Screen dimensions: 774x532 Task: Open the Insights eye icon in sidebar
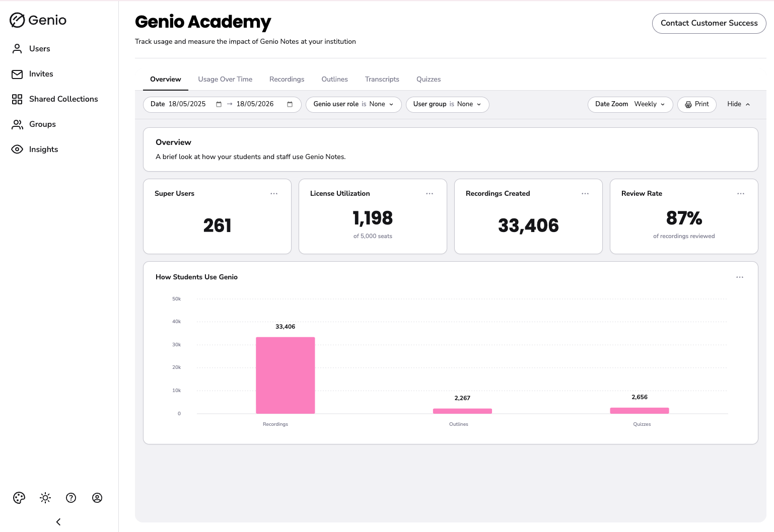point(17,149)
